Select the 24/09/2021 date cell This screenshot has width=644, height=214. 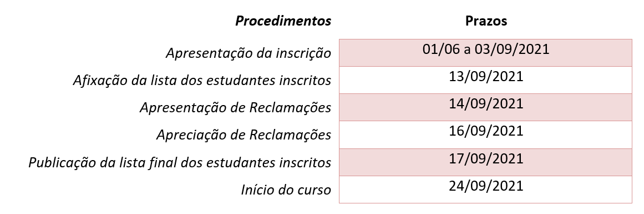[x=485, y=190]
